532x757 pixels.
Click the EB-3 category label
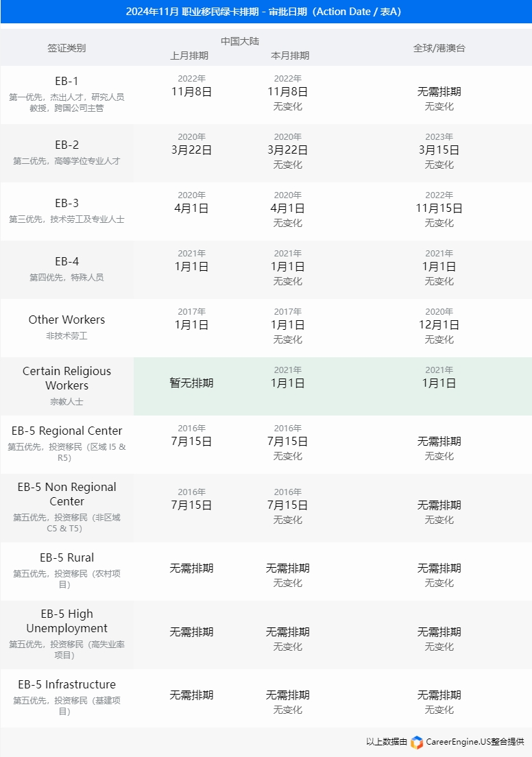(66, 203)
